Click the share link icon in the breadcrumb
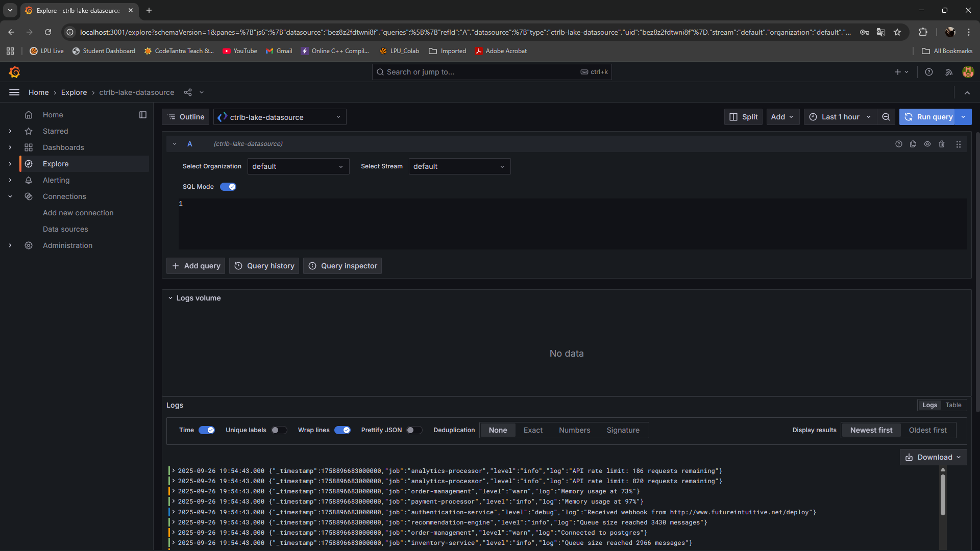 (188, 92)
